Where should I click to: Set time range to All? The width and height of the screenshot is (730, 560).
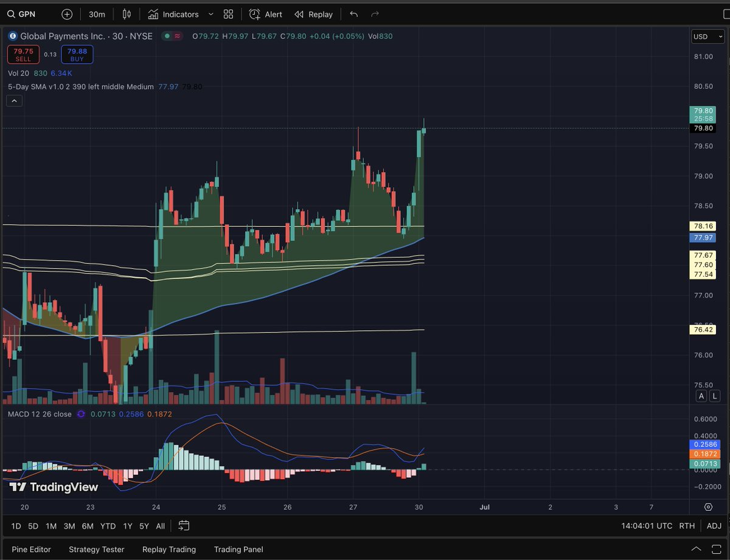pos(161,526)
